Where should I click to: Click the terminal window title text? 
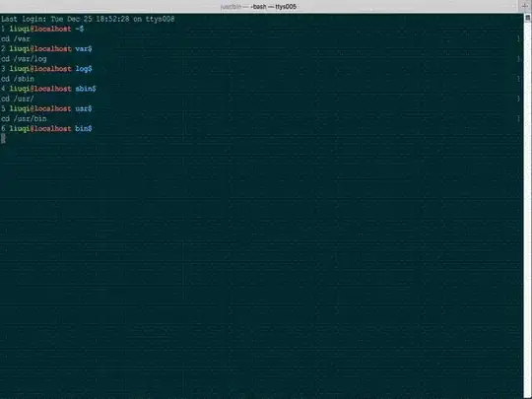(x=258, y=7)
